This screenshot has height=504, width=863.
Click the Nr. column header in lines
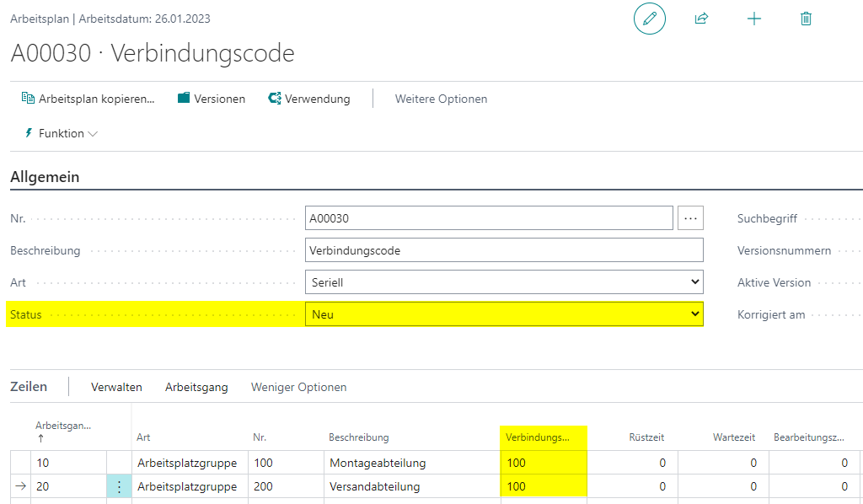point(260,437)
